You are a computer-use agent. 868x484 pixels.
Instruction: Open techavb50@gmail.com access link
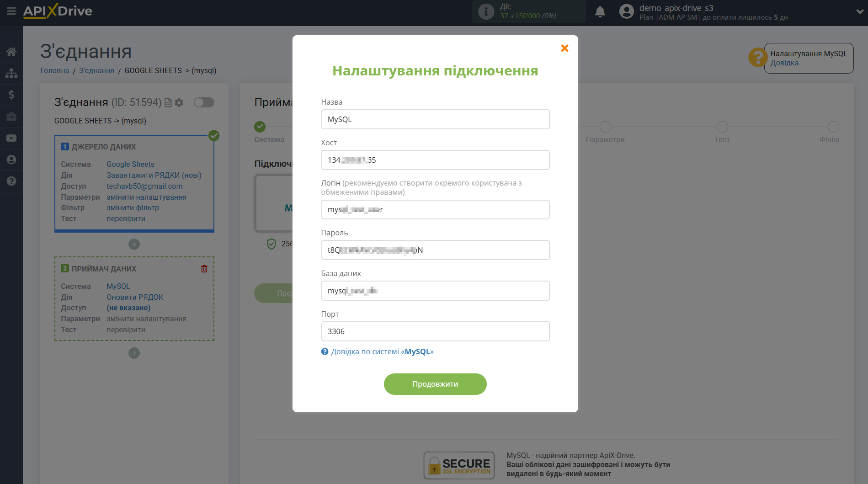pyautogui.click(x=144, y=186)
